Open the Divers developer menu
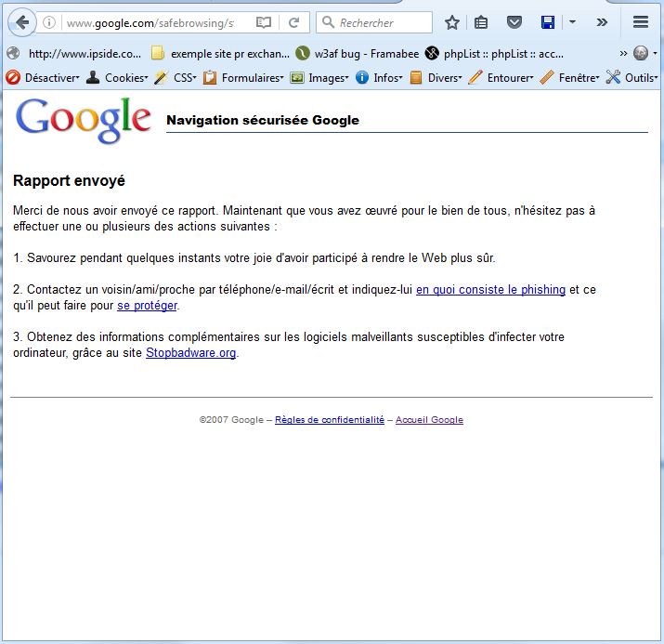Screen dimensions: 664x644 pyautogui.click(x=436, y=78)
